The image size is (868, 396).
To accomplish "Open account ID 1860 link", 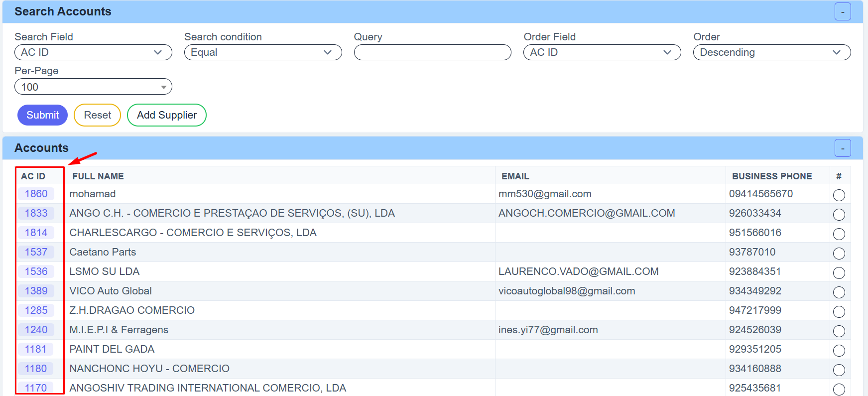I will click(36, 194).
